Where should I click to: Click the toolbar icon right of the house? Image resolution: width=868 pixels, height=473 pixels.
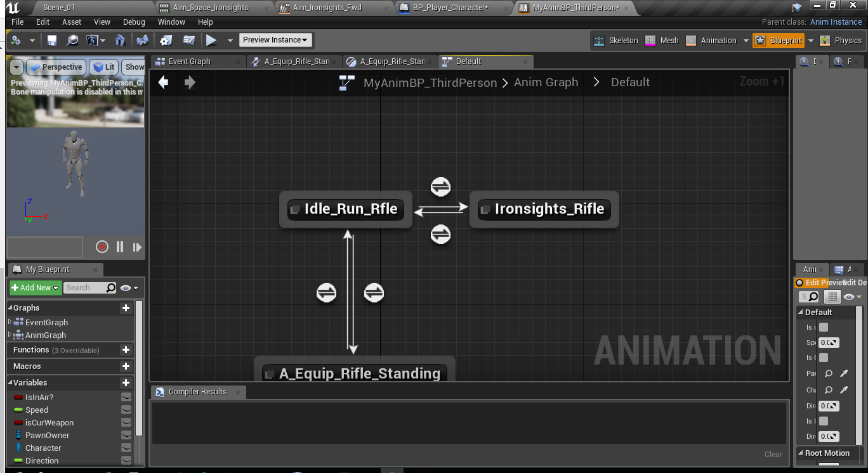click(143, 41)
